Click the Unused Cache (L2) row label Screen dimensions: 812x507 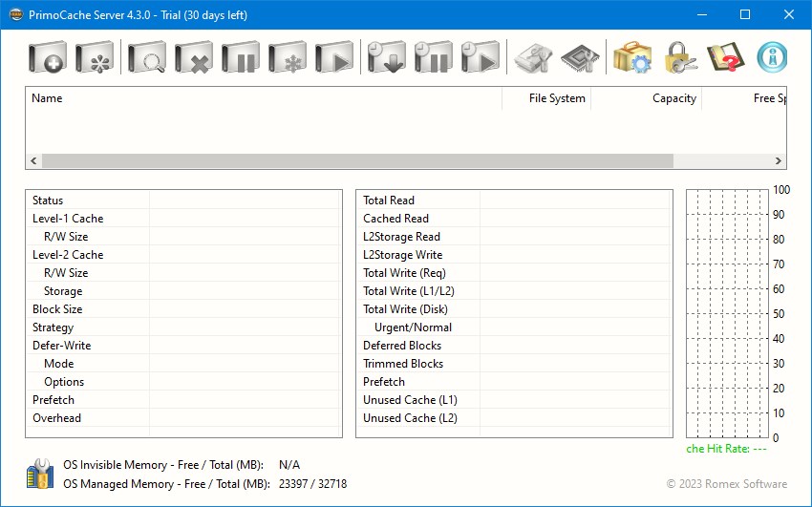(410, 418)
